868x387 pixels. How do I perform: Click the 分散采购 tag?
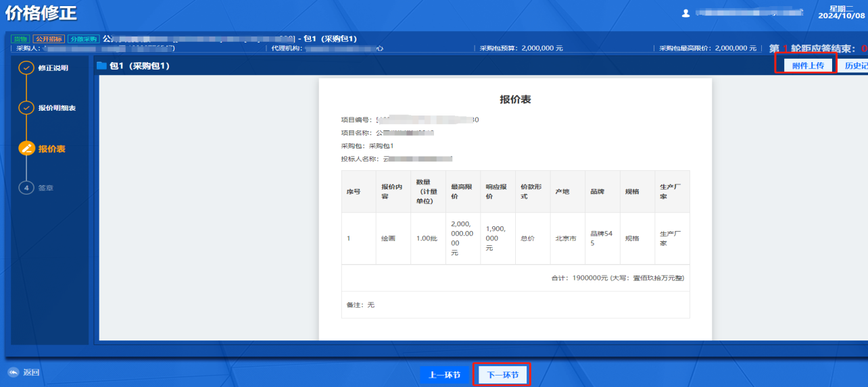83,38
